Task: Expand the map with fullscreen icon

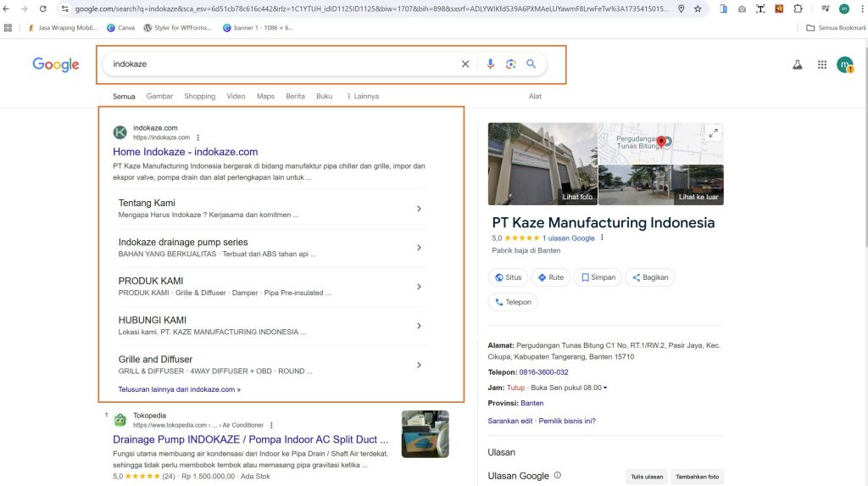Action: tap(713, 132)
